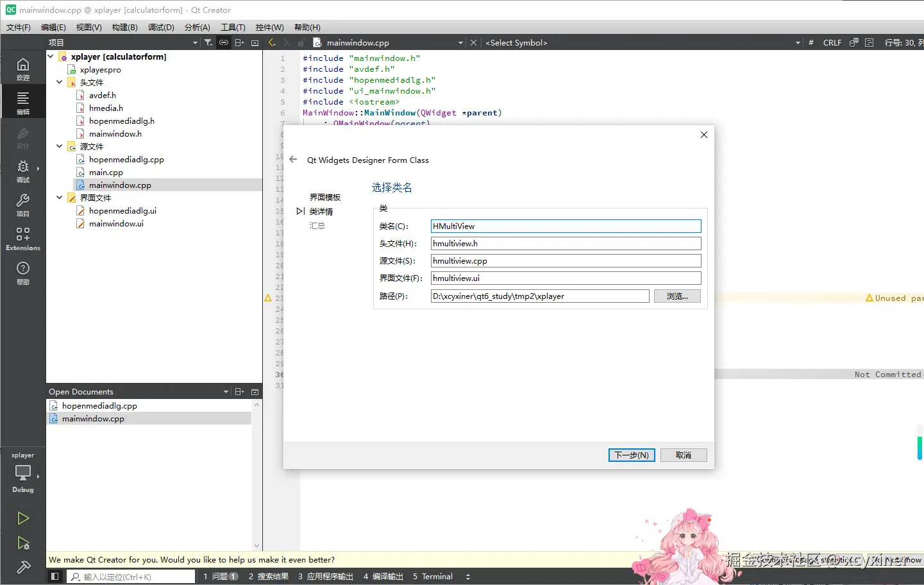
Task: Open Help mode question mark icon
Action: pyautogui.click(x=23, y=273)
